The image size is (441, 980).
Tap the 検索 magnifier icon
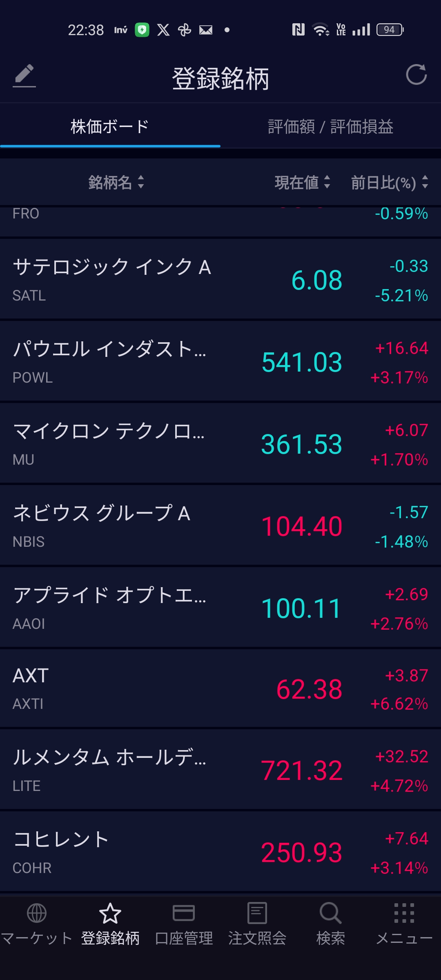click(x=330, y=913)
